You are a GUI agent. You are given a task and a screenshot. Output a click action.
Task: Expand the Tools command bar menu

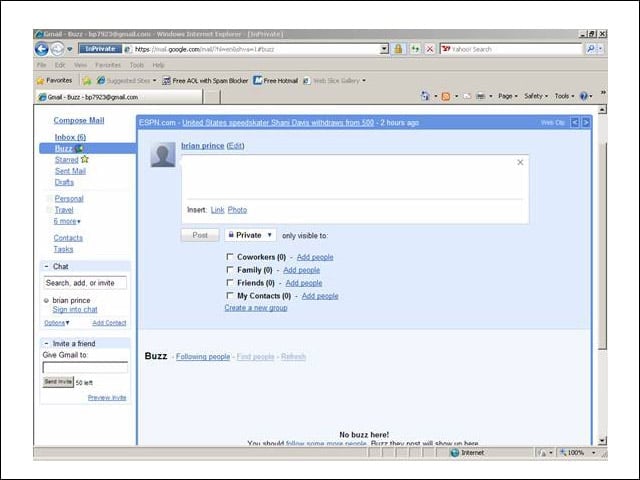[564, 96]
